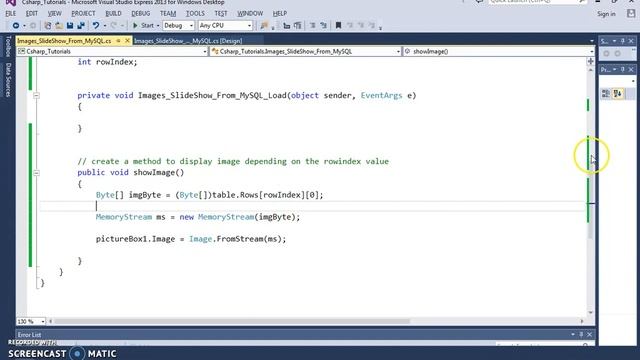Toggle a bookmark on the current line
The height and width of the screenshot is (360, 640).
click(x=338, y=26)
